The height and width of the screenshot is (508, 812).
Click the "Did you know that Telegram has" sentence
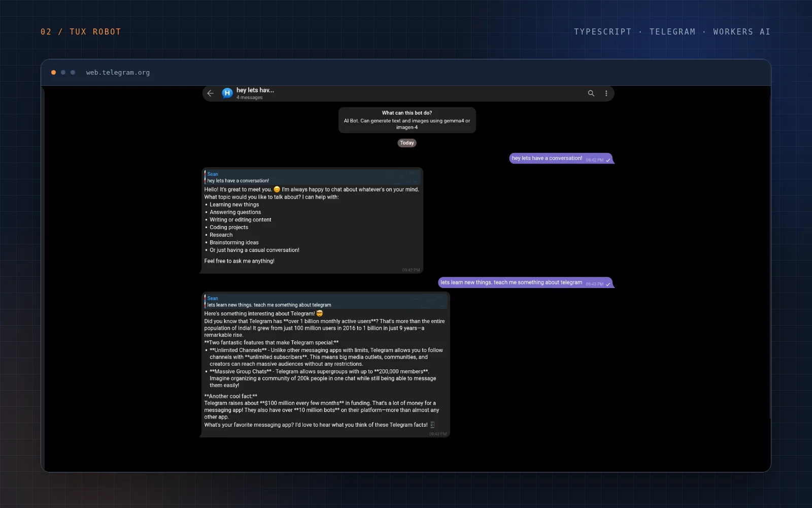tap(324, 328)
